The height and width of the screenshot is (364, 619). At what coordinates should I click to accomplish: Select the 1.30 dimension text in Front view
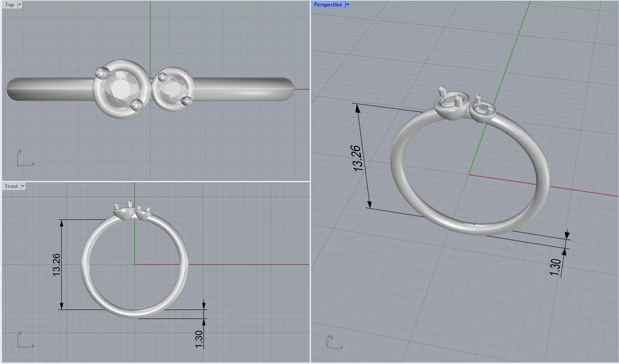point(199,339)
